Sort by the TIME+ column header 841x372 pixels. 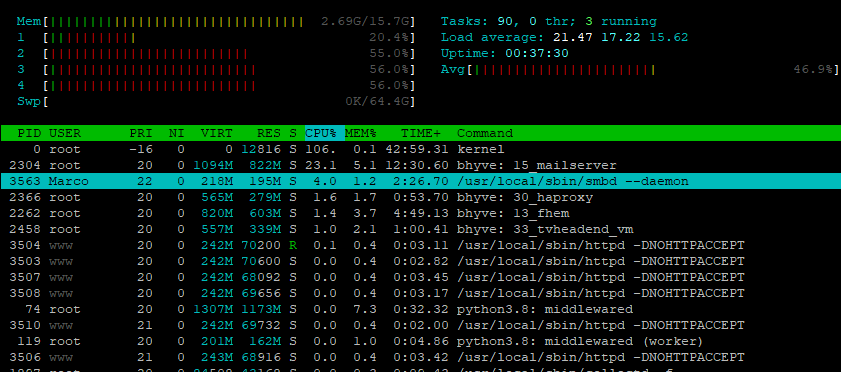tap(420, 133)
